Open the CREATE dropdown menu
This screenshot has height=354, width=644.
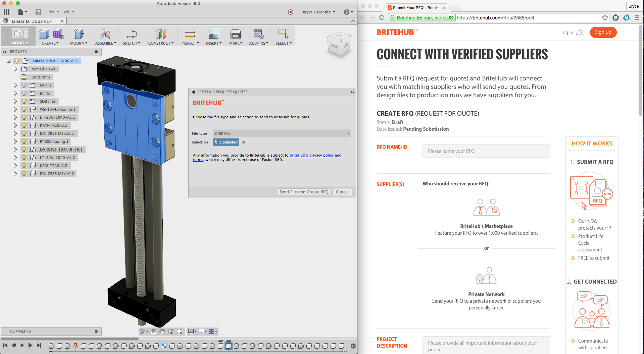click(50, 43)
